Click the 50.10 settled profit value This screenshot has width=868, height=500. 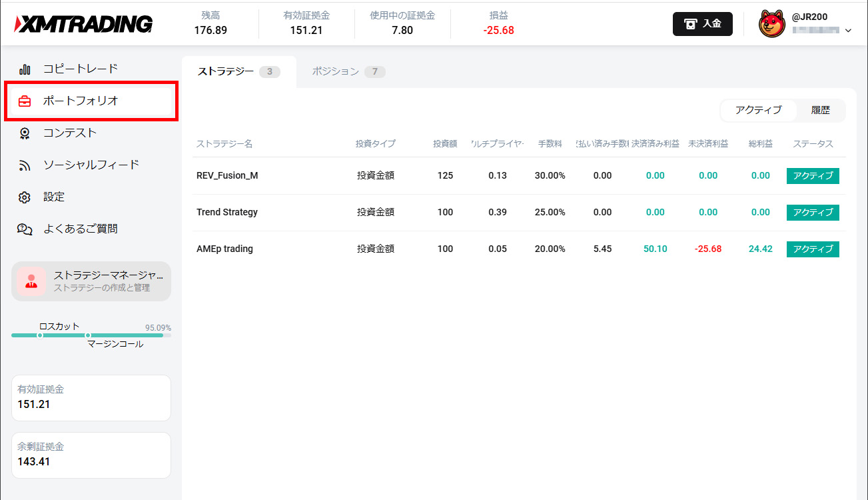coord(655,249)
